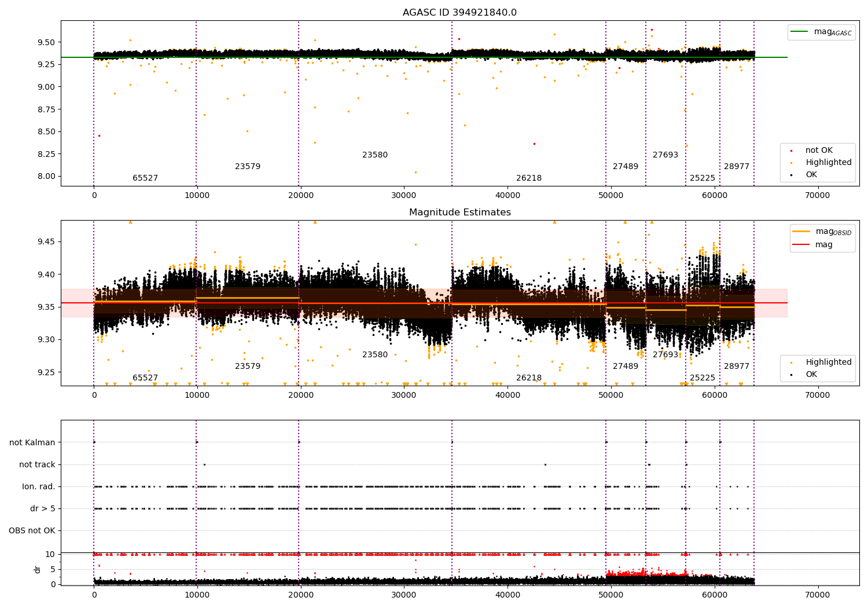Click the 'Ion. rad.' axis label
Image resolution: width=868 pixels, height=608 pixels.
pos(39,487)
